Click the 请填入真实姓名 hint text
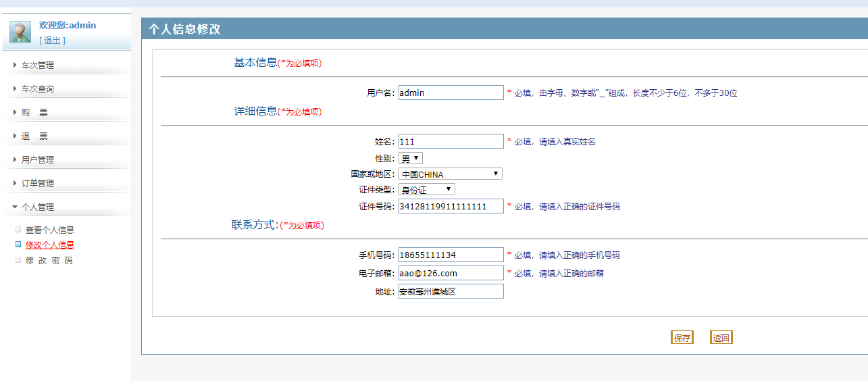The height and width of the screenshot is (381, 868). [567, 142]
